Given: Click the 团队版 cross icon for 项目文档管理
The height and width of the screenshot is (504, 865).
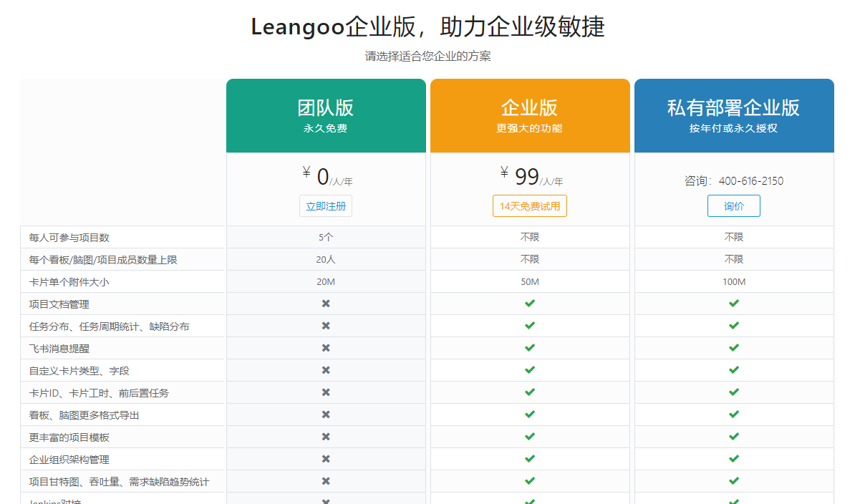Looking at the screenshot, I should pos(326,304).
